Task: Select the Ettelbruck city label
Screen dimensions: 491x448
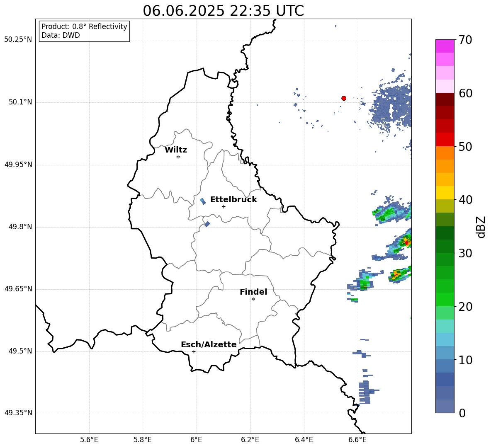Action: (x=233, y=200)
